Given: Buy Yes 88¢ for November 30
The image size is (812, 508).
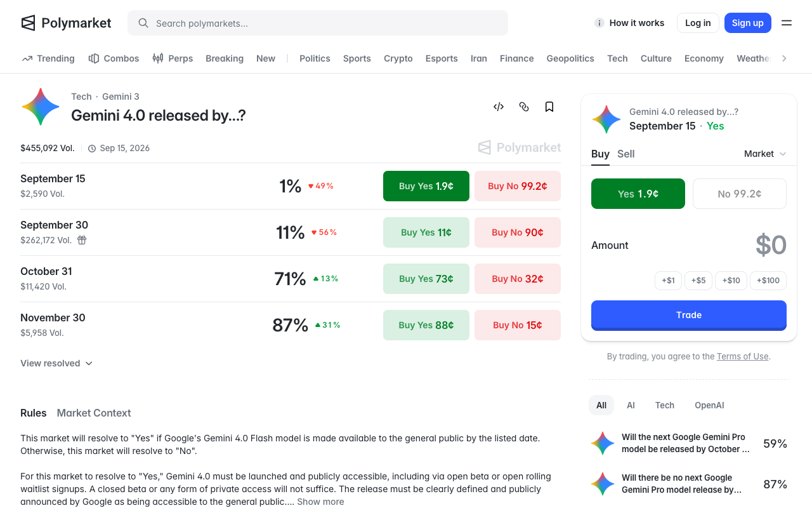Looking at the screenshot, I should [426, 325].
